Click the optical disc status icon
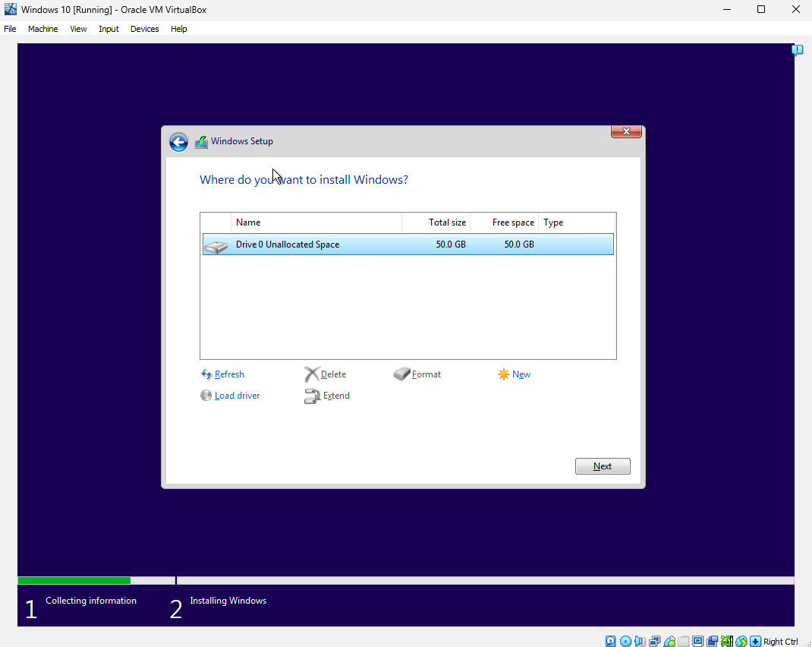The width and height of the screenshot is (812, 647). coord(625,641)
